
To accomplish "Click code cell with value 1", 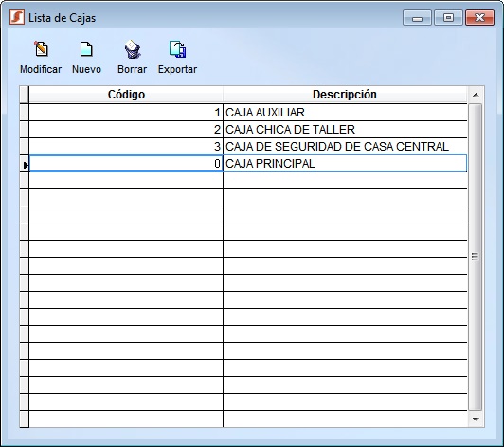I will tap(126, 113).
